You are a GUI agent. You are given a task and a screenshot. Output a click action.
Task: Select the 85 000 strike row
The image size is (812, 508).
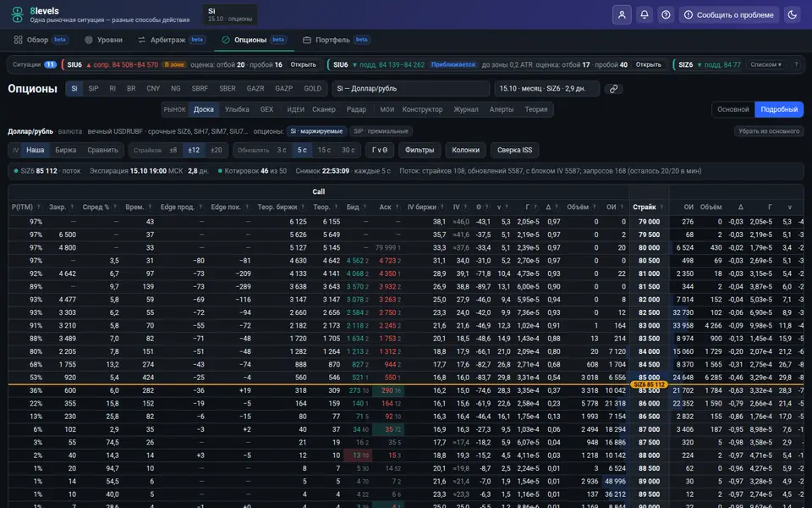406,378
